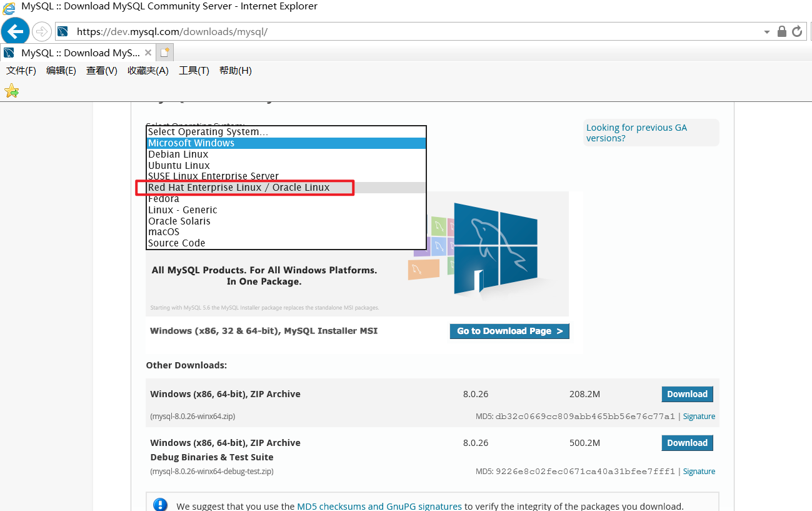The width and height of the screenshot is (812, 511).
Task: Click the browser Back arrow button
Action: pos(15,31)
